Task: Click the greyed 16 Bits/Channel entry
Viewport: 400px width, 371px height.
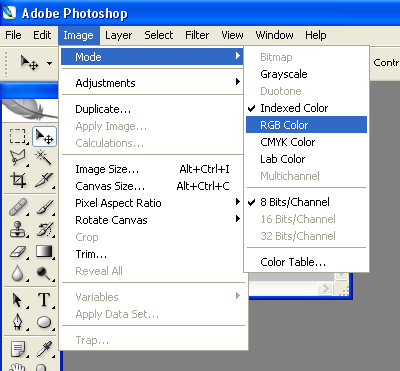Action: [306, 219]
